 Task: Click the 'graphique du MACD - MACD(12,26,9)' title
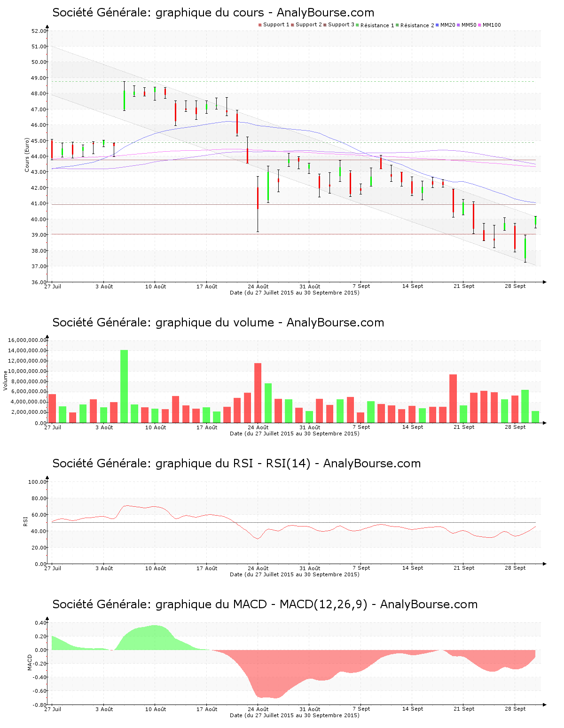[265, 604]
